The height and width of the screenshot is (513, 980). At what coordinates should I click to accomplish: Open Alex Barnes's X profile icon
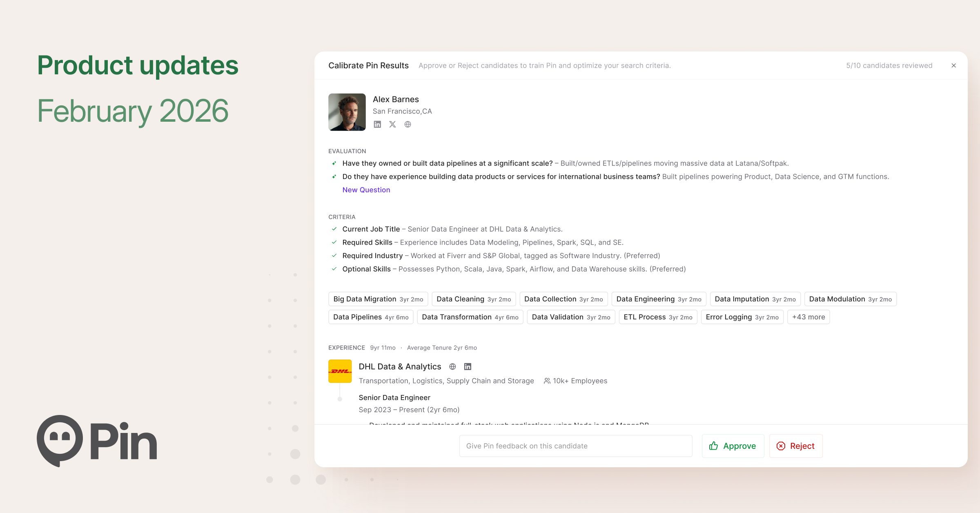point(392,124)
